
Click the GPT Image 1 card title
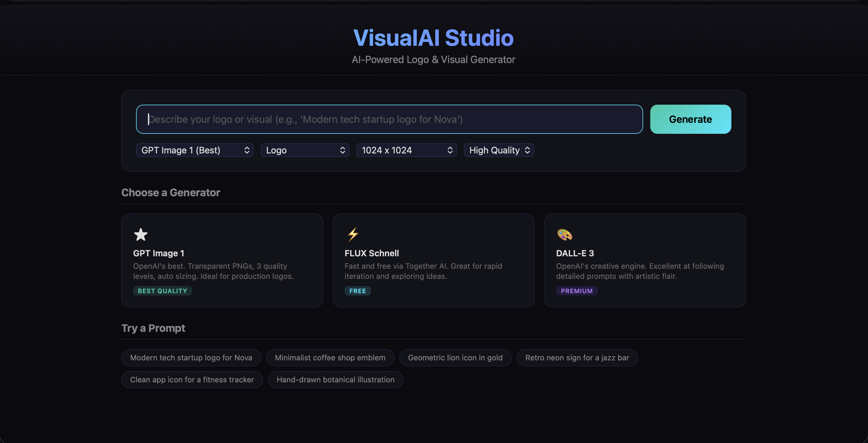pyautogui.click(x=158, y=253)
